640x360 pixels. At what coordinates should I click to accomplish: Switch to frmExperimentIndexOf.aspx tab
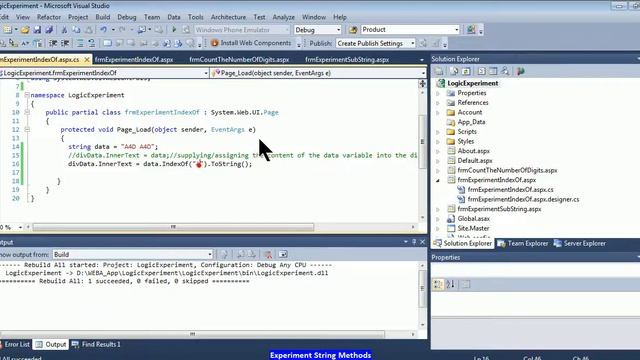click(x=134, y=60)
